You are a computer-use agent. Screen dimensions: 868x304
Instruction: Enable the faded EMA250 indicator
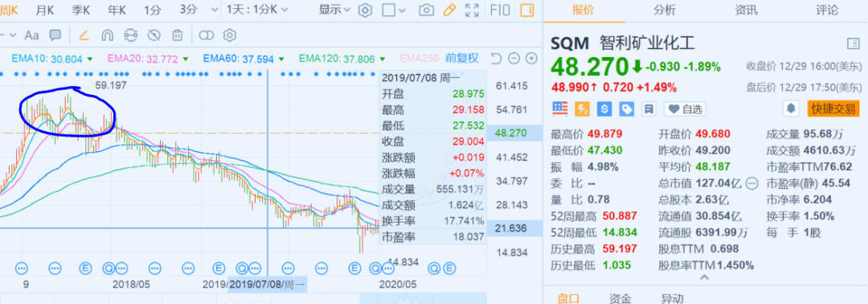419,59
